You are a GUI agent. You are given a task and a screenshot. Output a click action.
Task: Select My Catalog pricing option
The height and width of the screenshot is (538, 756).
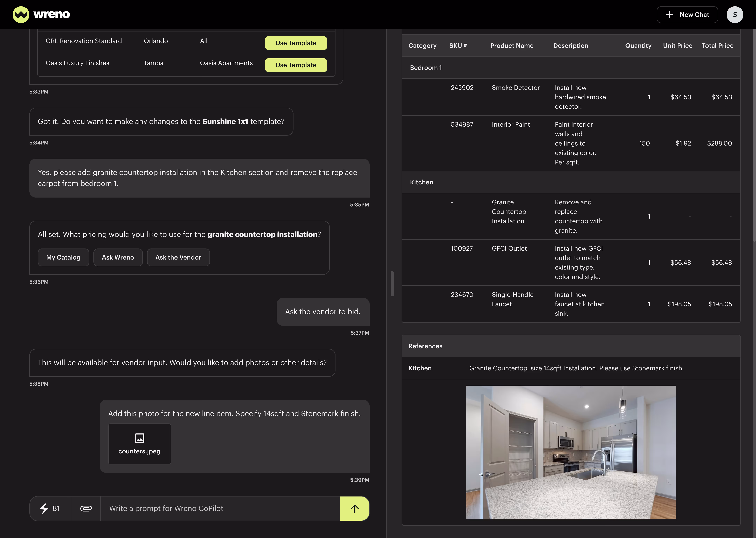pyautogui.click(x=63, y=257)
